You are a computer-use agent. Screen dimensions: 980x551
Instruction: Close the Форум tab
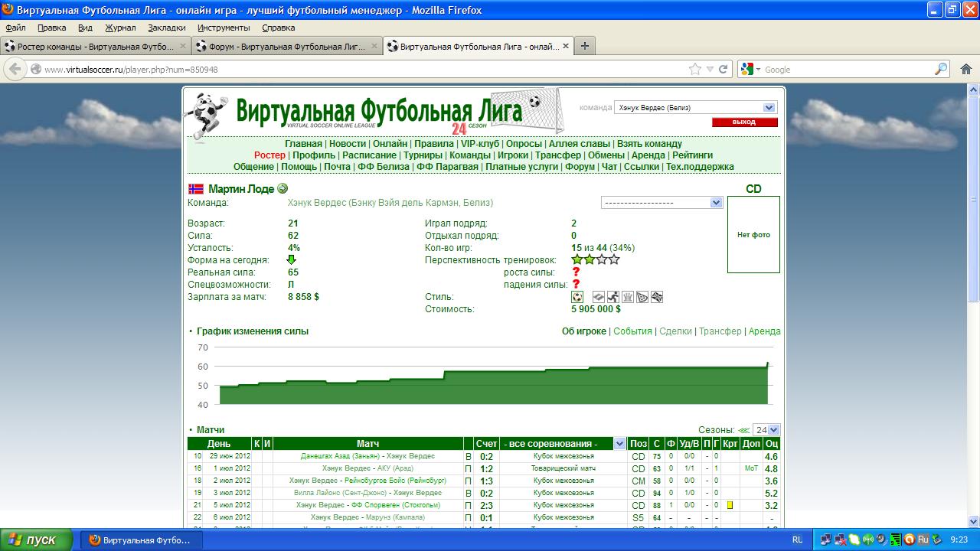[x=374, y=47]
